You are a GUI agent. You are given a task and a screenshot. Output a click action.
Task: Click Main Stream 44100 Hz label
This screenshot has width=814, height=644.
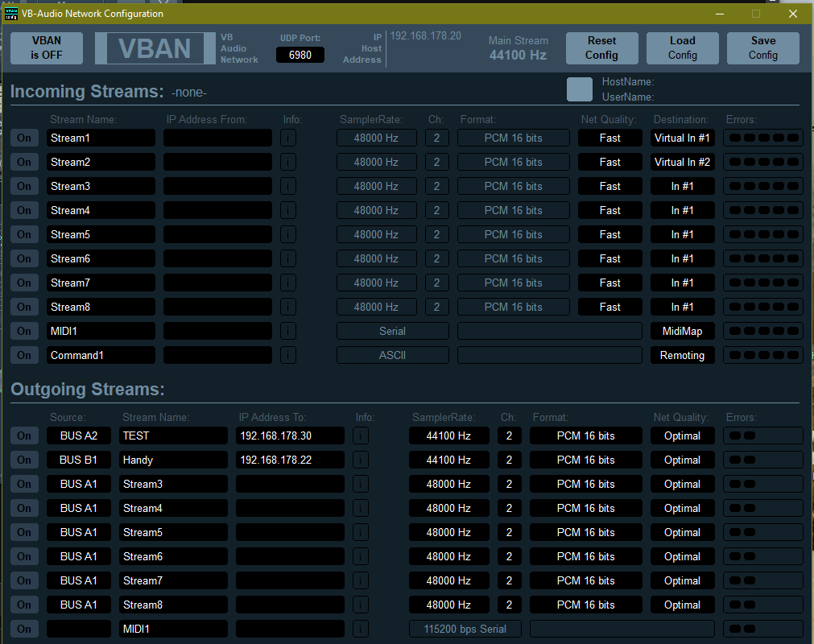point(518,47)
